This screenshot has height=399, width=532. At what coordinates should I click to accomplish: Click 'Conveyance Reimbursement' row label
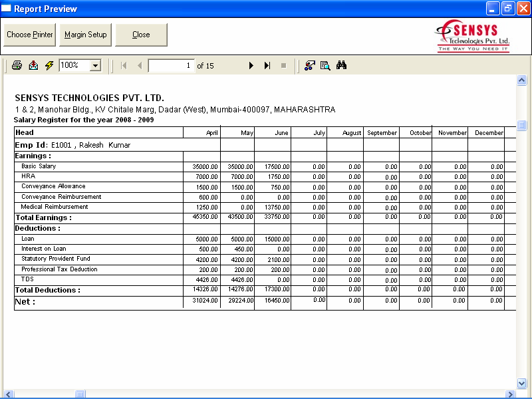(61, 197)
